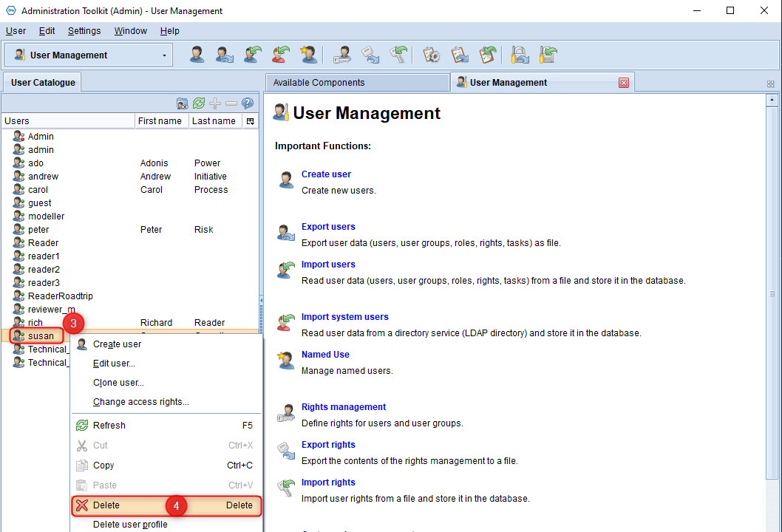Click the Import system users link

click(x=344, y=316)
